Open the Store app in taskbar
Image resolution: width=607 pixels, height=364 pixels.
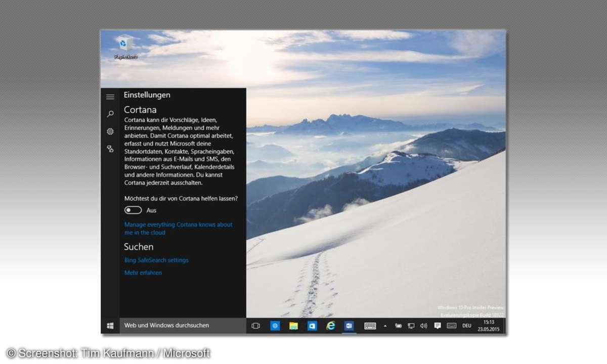(312, 326)
